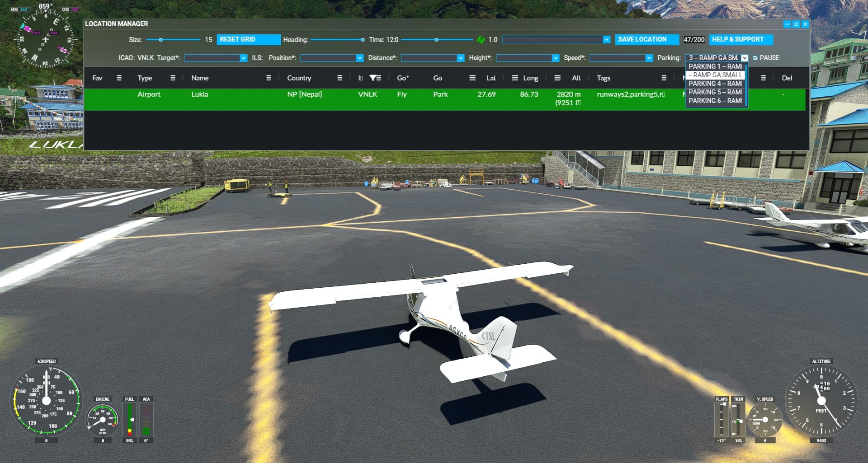
Task: Open the Fav column menu icon
Action: pyautogui.click(x=119, y=78)
